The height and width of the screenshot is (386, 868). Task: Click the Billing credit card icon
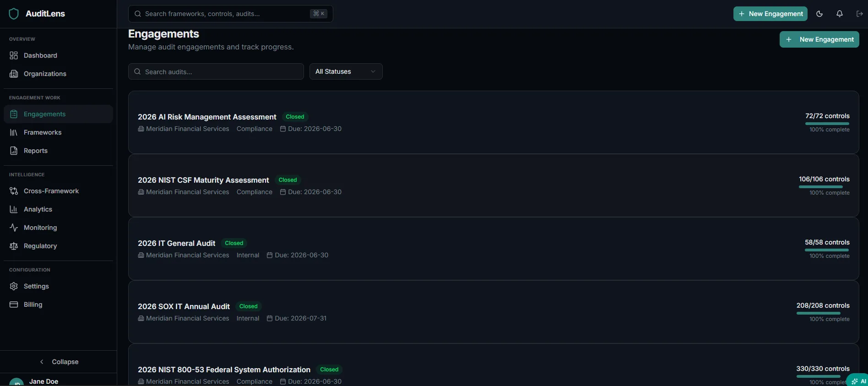click(x=14, y=304)
